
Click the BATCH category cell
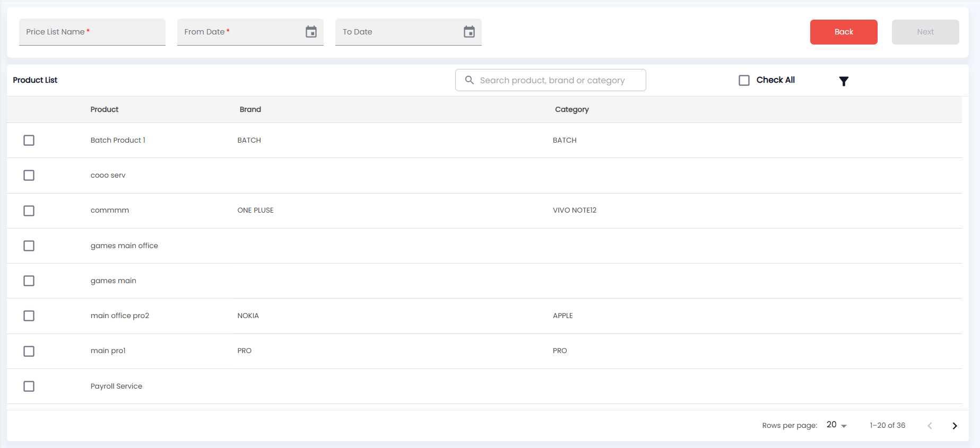point(565,140)
